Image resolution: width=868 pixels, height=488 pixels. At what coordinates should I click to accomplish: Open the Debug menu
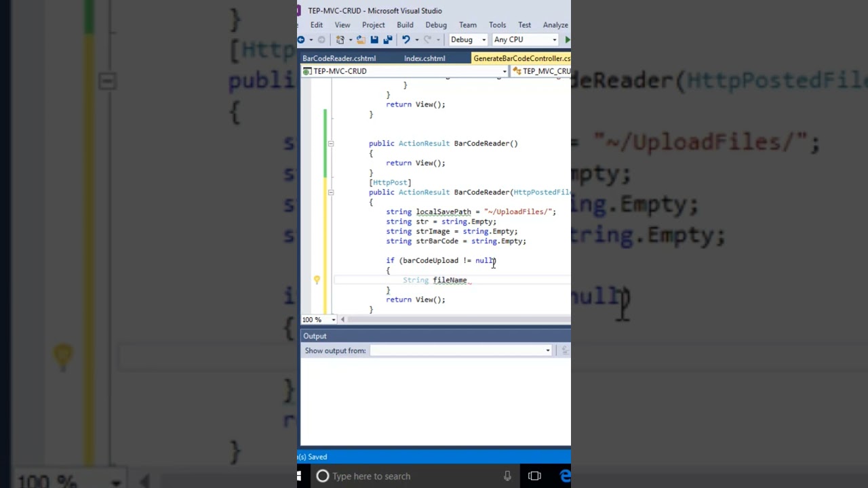coord(436,25)
